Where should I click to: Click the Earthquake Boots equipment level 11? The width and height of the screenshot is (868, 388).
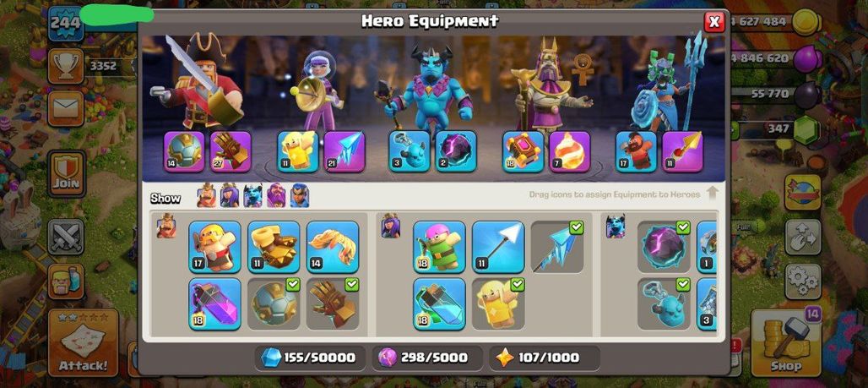coord(274,247)
